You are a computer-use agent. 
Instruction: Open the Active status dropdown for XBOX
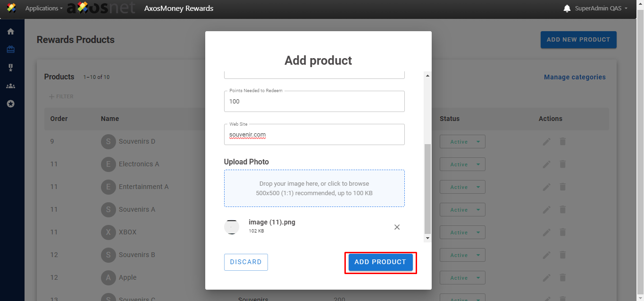(x=462, y=232)
